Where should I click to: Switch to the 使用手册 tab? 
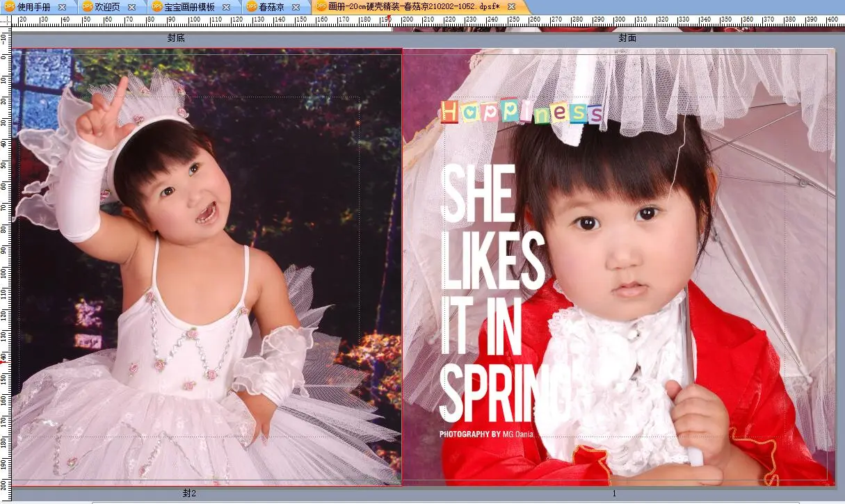click(33, 6)
